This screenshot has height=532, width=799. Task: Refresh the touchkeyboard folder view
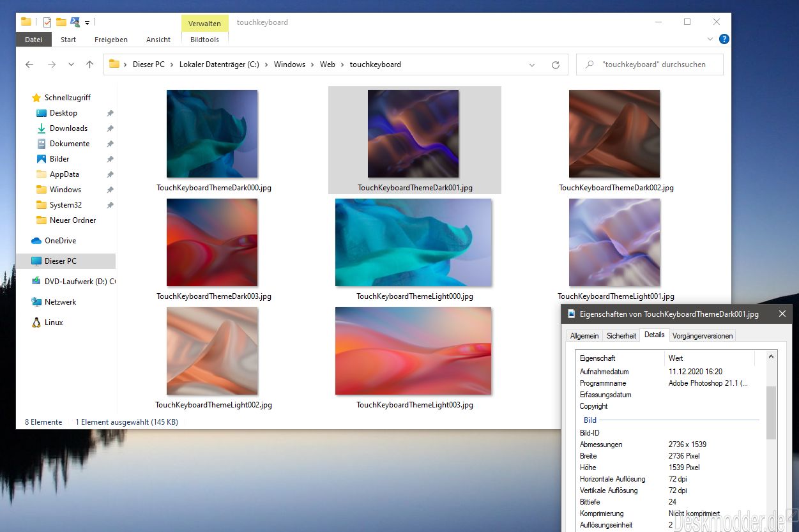(x=556, y=65)
